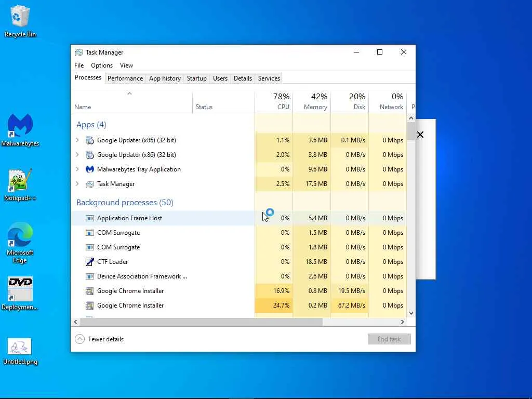The width and height of the screenshot is (532, 399).
Task: Switch to the Performance tab
Action: tap(125, 78)
